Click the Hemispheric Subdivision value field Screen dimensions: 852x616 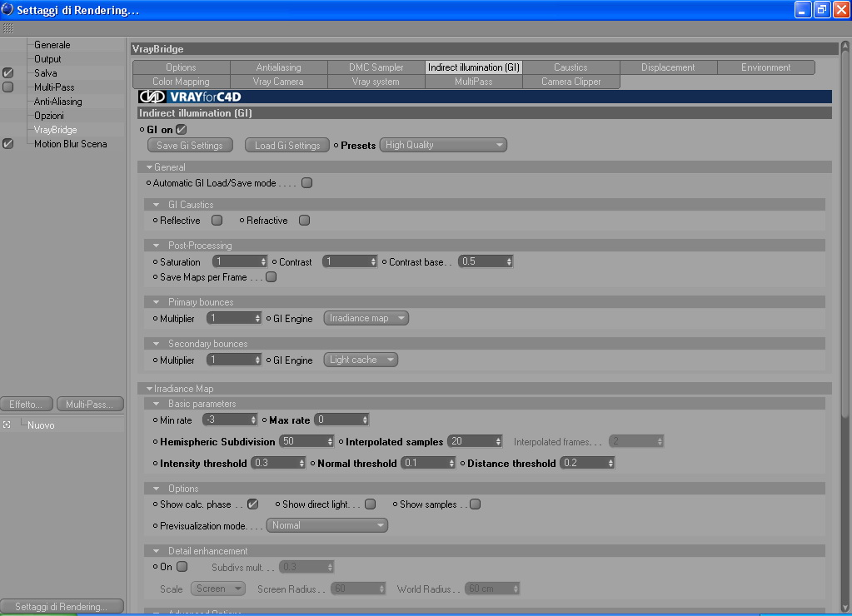[x=303, y=442]
